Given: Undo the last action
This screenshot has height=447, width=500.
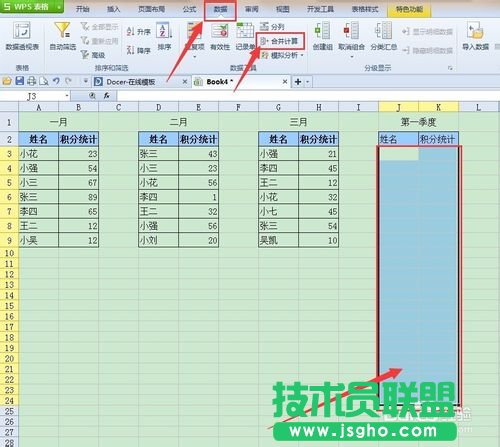Looking at the screenshot, I should click(56, 81).
